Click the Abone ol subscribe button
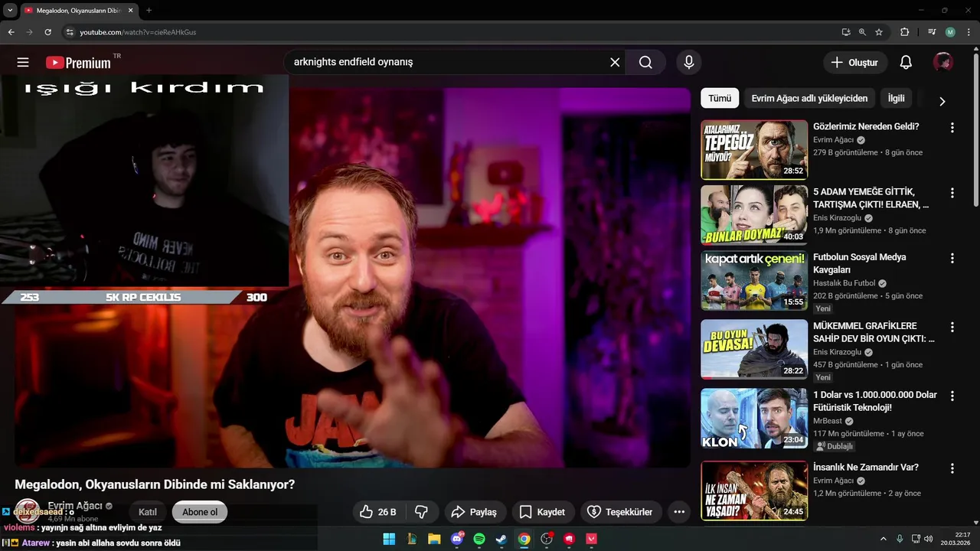Screen dimensions: 980x551 200,512
